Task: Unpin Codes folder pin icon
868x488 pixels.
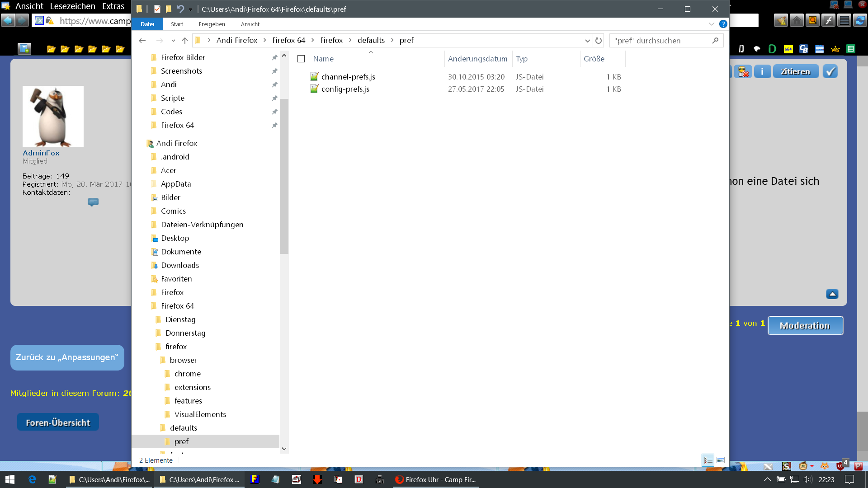Action: [x=274, y=112]
